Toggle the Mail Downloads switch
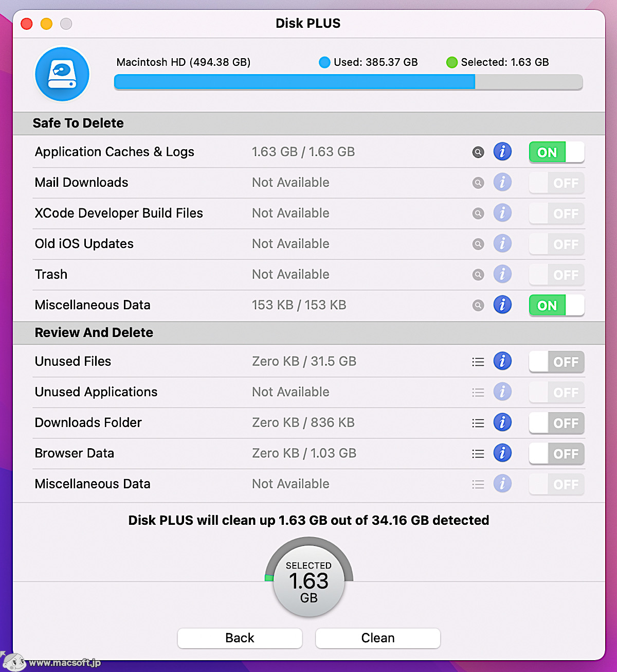This screenshot has width=617, height=672. coord(557,183)
